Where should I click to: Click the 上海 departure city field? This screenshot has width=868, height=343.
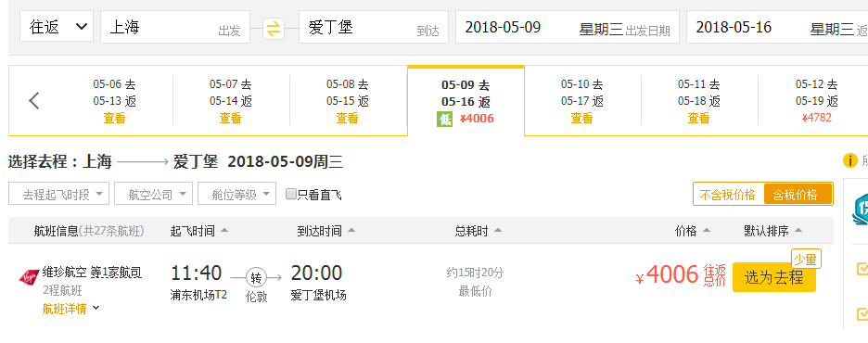pyautogui.click(x=175, y=27)
